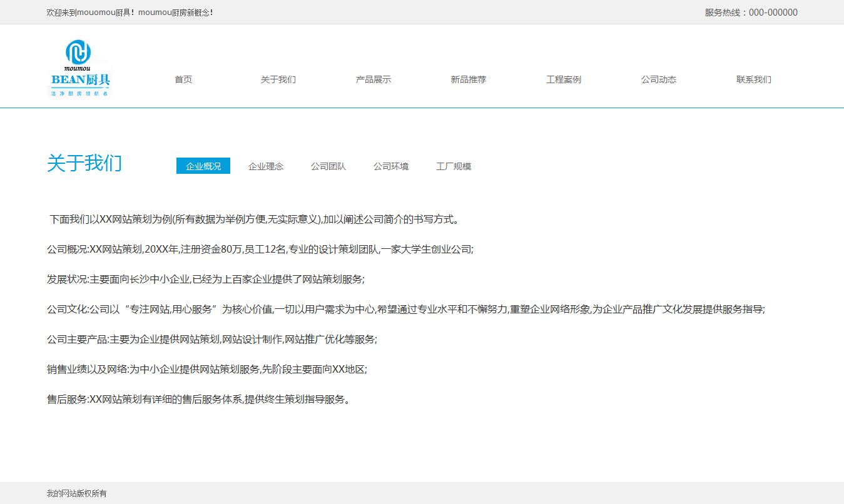
Task: Click the 我的网站版权所有 footer text
Action: click(x=77, y=493)
